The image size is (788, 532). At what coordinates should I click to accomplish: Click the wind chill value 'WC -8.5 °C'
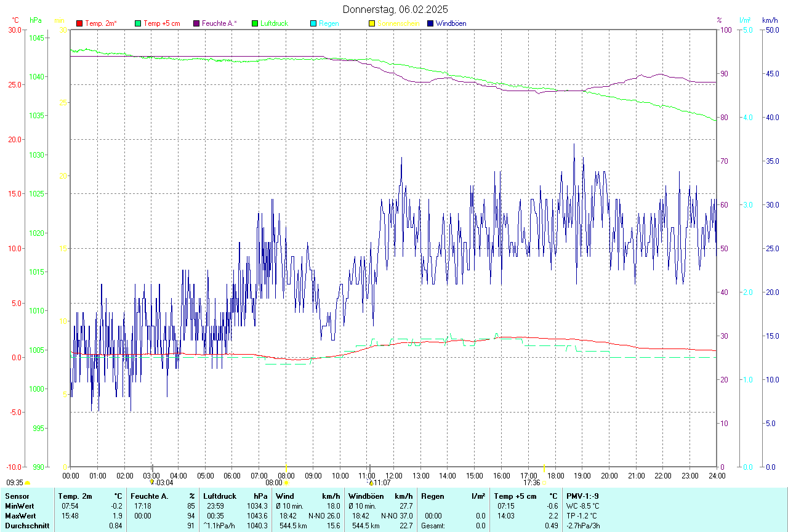583,506
